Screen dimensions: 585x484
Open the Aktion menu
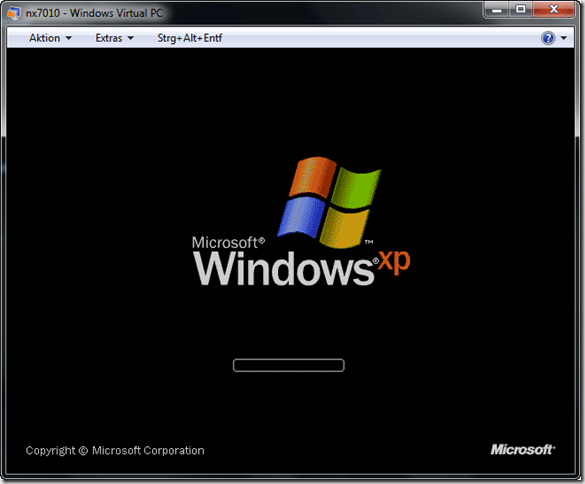50,38
